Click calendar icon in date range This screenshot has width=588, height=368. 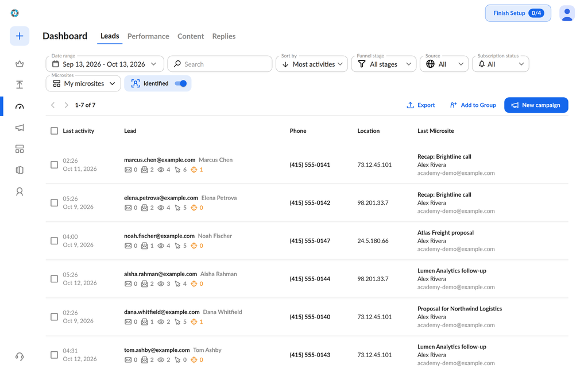[x=56, y=64]
